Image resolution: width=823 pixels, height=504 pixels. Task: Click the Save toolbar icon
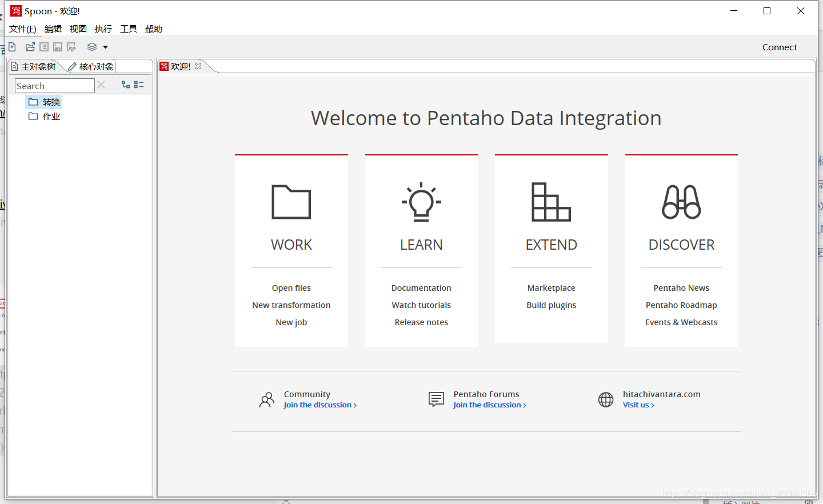point(58,47)
